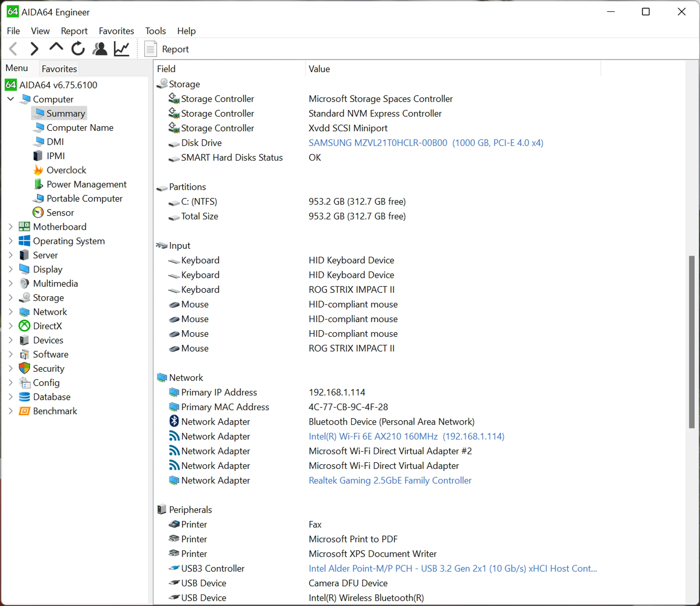Open the Intel Wi-Fi 6E AX210 link

(x=407, y=436)
